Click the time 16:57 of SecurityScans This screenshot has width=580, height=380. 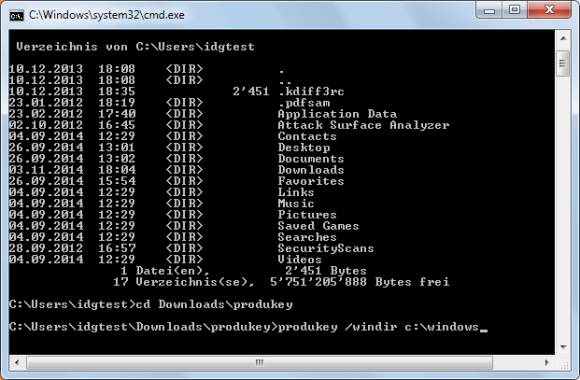click(x=117, y=248)
